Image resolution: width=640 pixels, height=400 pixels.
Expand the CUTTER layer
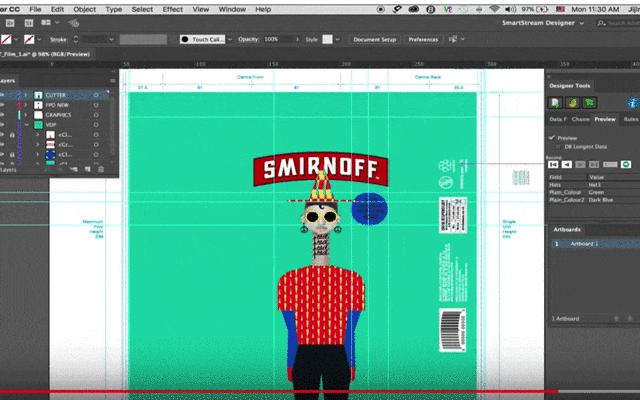point(26,95)
